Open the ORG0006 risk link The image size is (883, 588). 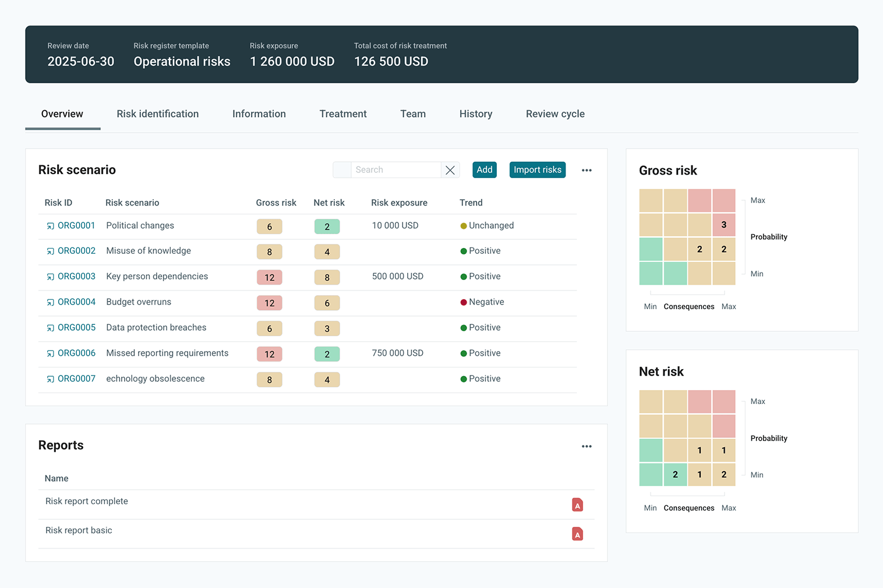point(76,353)
